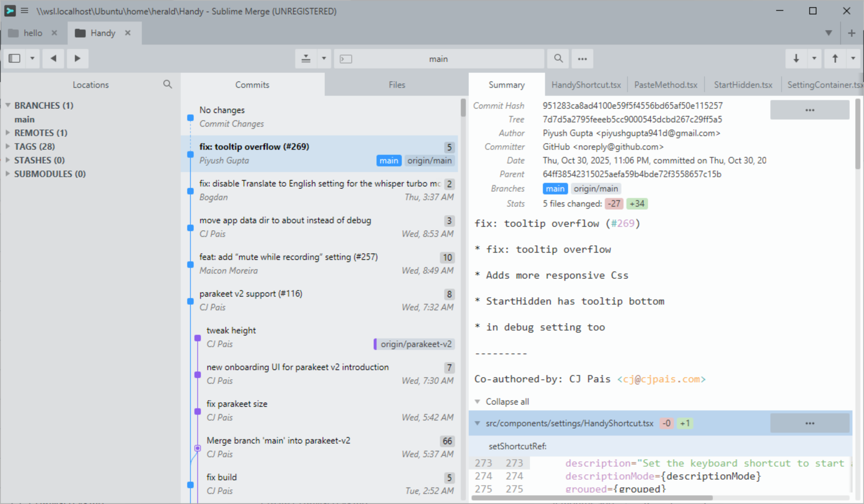This screenshot has height=504, width=864.
Task: Select the main branch under BRANCHES
Action: pos(24,119)
